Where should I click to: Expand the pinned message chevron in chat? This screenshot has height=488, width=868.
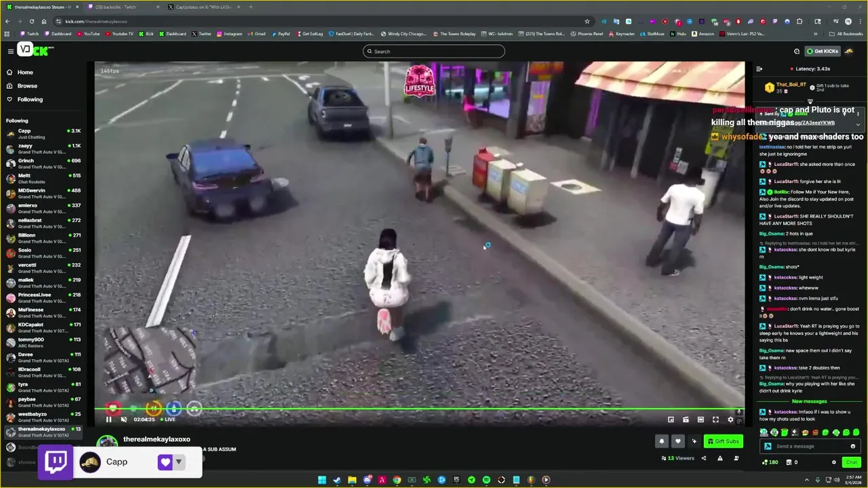pyautogui.click(x=858, y=125)
